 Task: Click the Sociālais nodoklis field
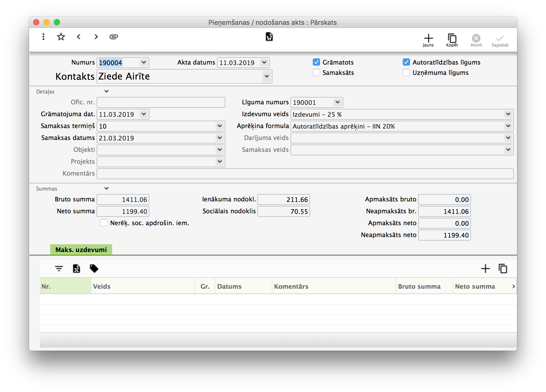pos(284,211)
